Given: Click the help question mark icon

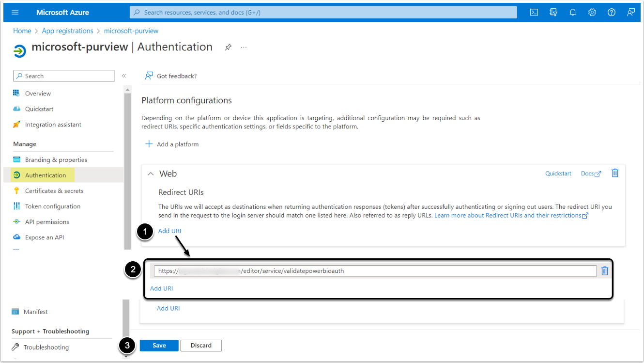Looking at the screenshot, I should pos(612,13).
